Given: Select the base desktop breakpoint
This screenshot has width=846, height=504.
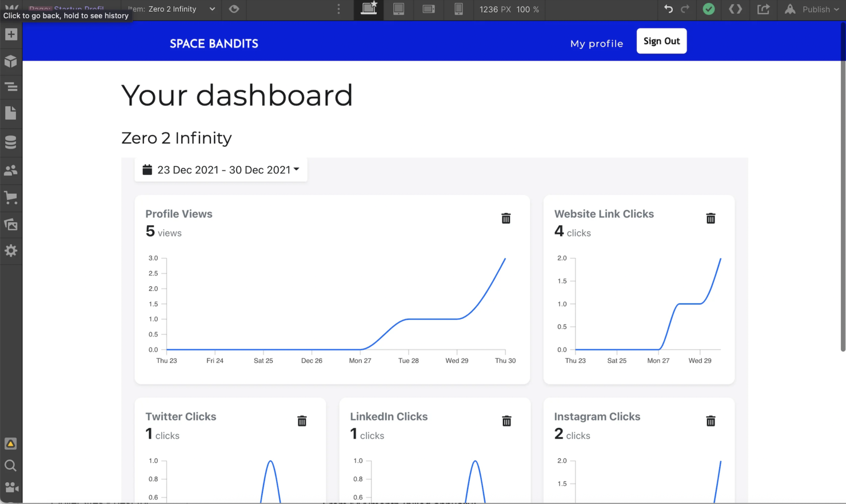Looking at the screenshot, I should [369, 9].
